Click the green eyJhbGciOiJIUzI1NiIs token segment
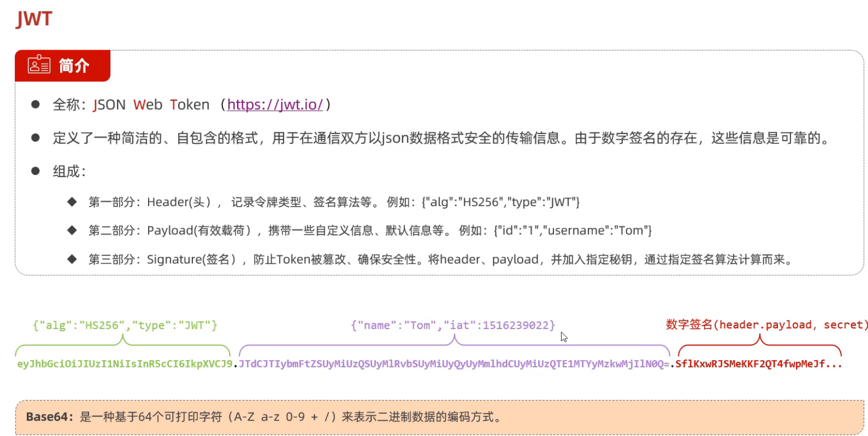The width and height of the screenshot is (868, 436). [124, 364]
